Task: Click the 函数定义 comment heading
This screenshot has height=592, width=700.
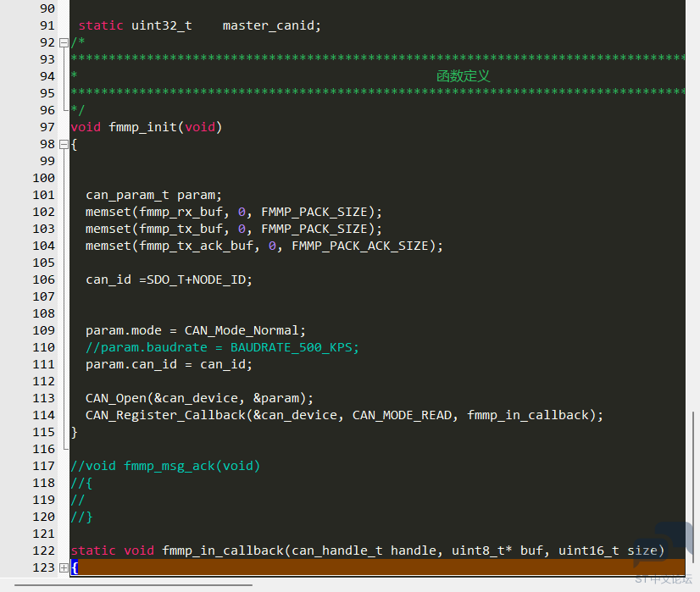Action: [x=463, y=76]
